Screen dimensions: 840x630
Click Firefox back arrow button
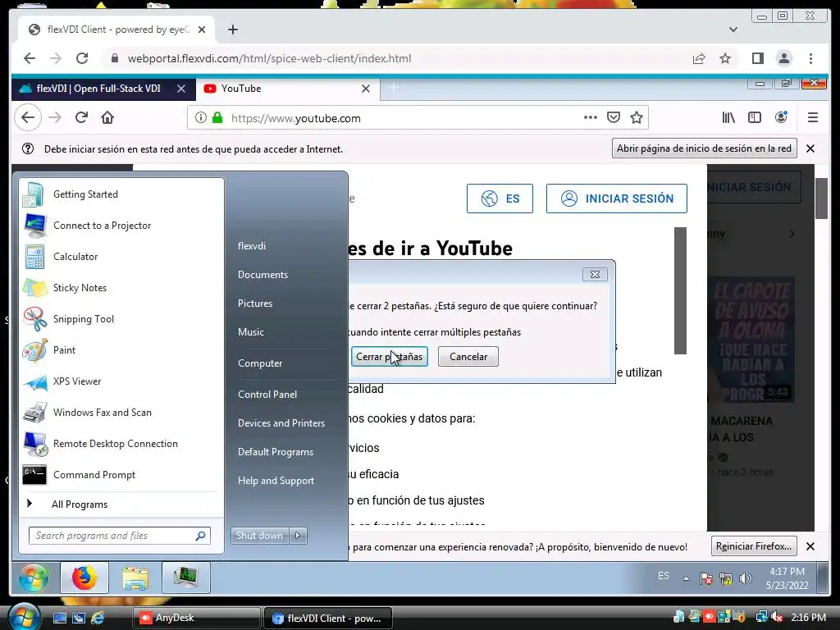[28, 118]
